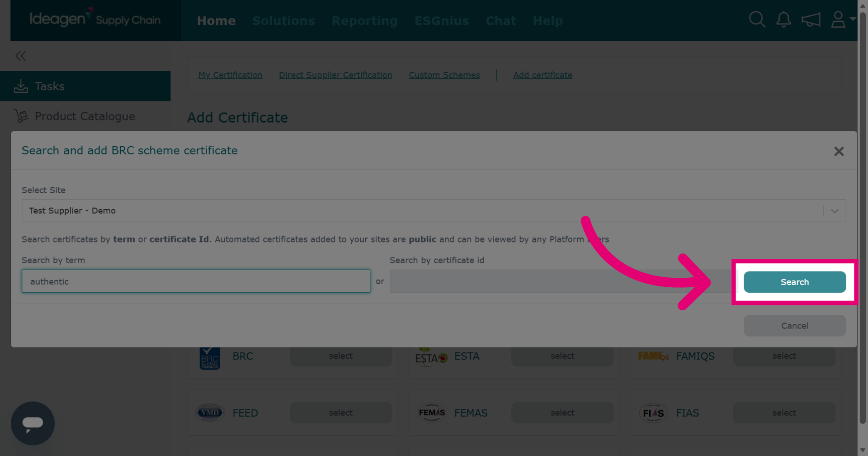
Task: Open the notifications bell
Action: point(783,19)
